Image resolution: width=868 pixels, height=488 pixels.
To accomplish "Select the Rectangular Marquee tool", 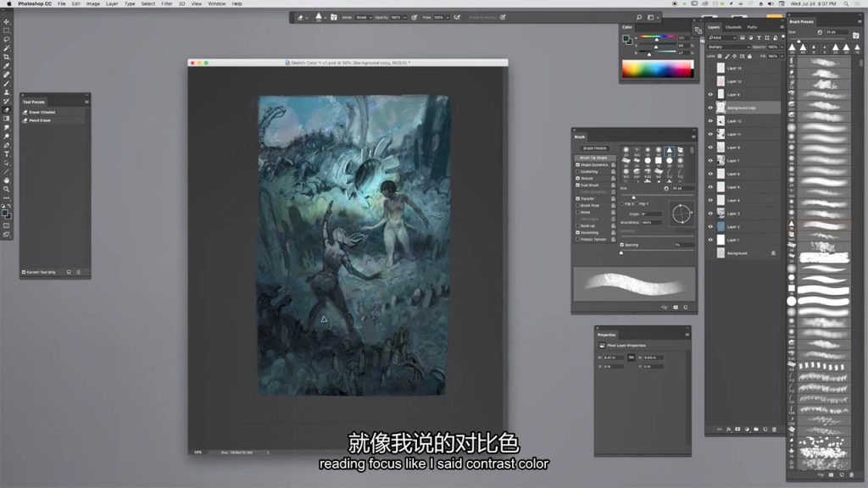I will pyautogui.click(x=7, y=31).
